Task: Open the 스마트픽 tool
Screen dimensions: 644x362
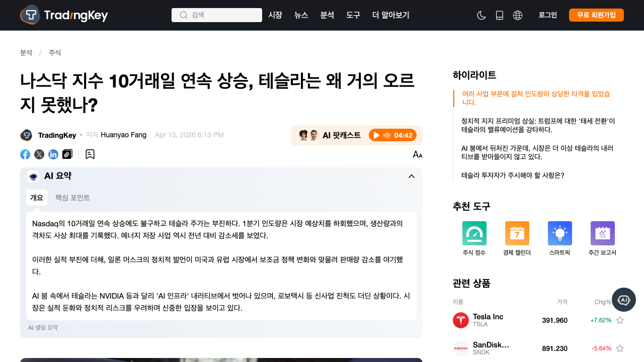Action: tap(560, 239)
